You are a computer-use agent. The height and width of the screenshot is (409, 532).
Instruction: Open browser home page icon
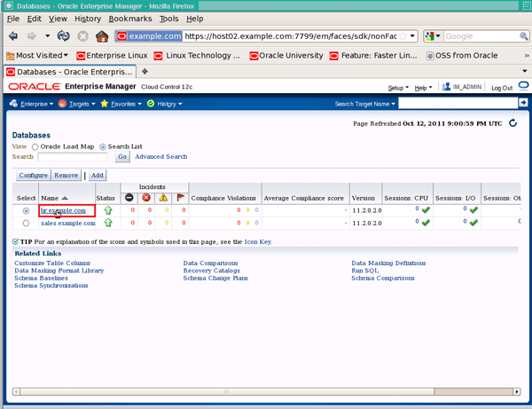point(102,36)
